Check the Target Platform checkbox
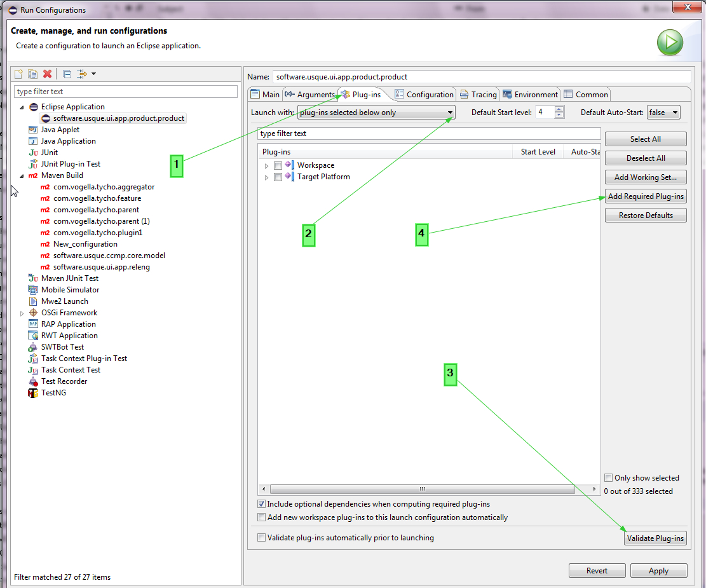This screenshot has height=588, width=706. (x=278, y=177)
